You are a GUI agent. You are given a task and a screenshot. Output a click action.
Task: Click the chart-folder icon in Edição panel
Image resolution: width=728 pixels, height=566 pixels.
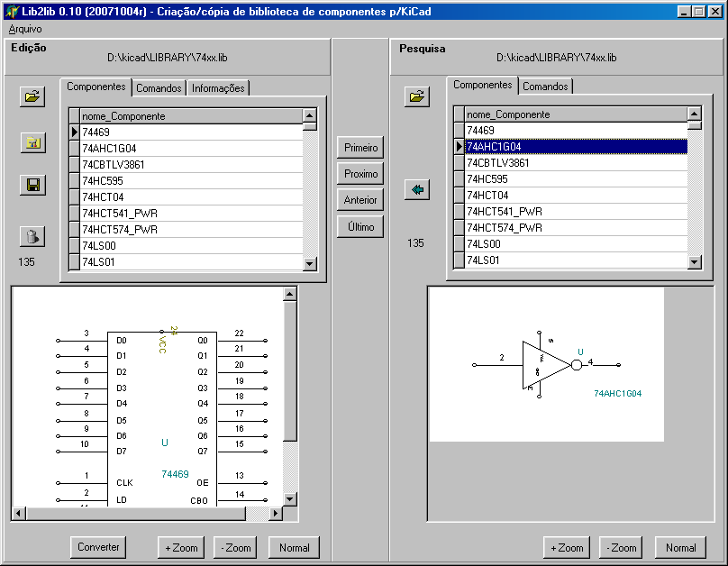coord(32,142)
